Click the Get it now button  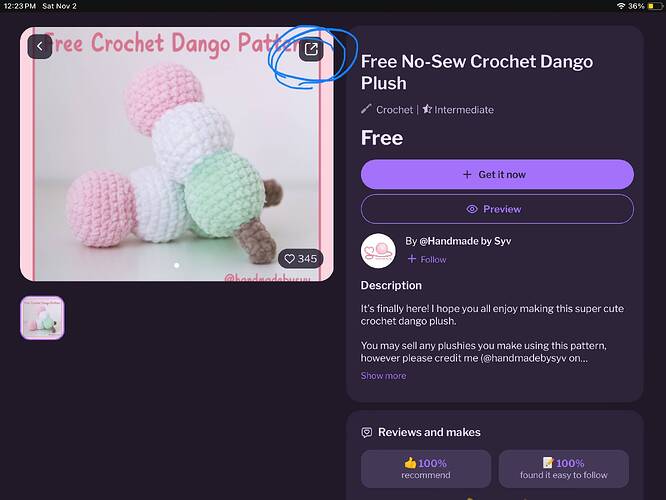pyautogui.click(x=497, y=175)
